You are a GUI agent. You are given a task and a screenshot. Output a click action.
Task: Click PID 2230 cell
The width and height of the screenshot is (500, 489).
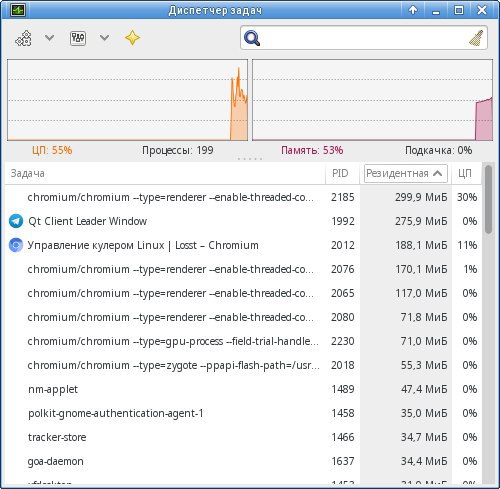coord(342,341)
